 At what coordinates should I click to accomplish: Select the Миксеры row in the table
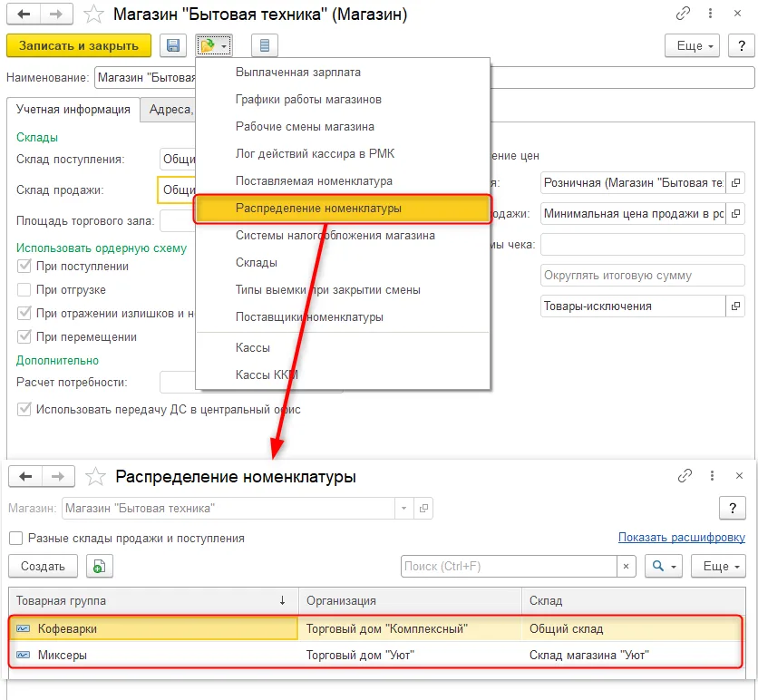point(375,655)
